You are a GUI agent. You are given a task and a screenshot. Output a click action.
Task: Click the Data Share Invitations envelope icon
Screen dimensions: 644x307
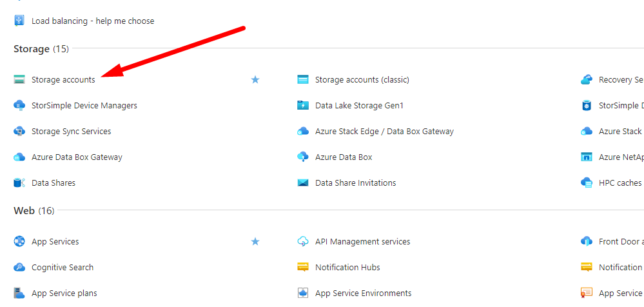coord(303,183)
